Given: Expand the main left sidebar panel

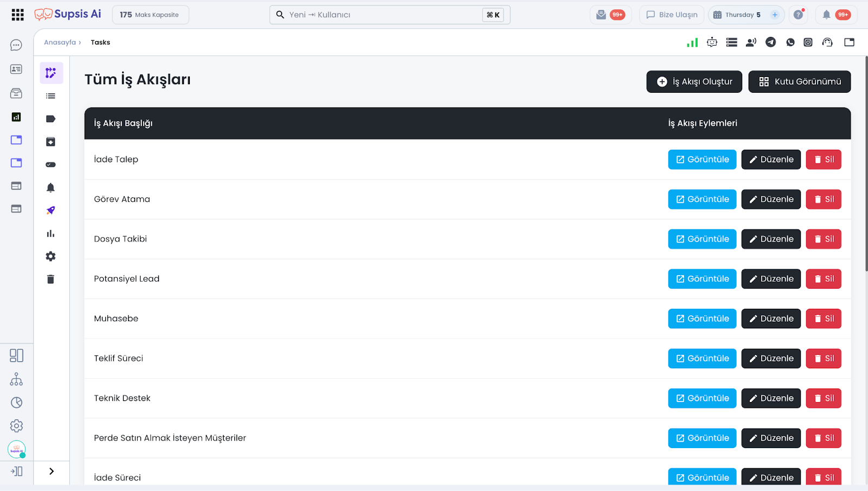Looking at the screenshot, I should point(16,471).
